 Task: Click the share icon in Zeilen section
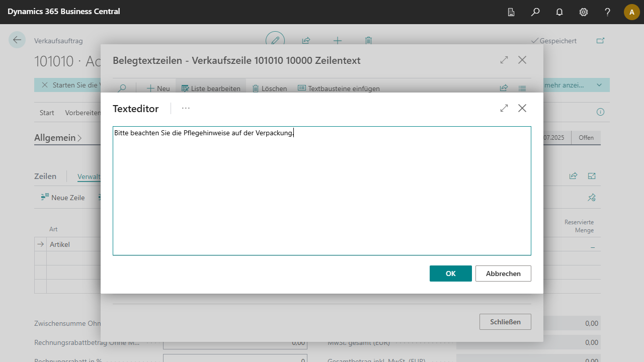coord(573,176)
